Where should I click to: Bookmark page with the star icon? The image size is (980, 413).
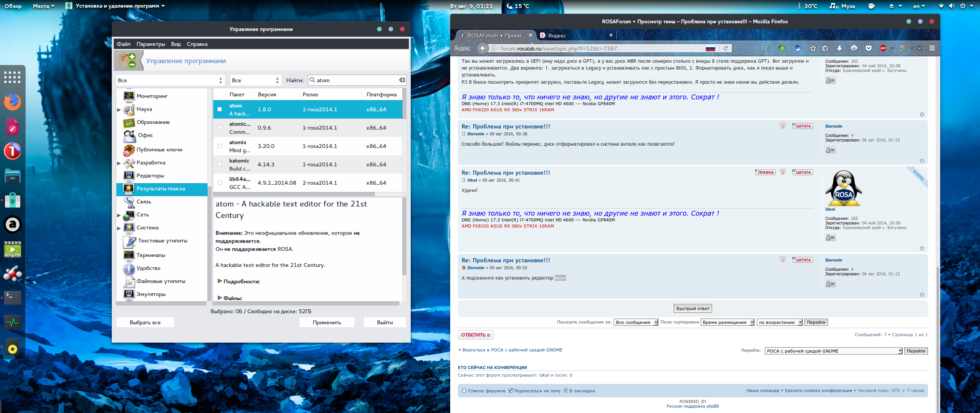click(813, 48)
